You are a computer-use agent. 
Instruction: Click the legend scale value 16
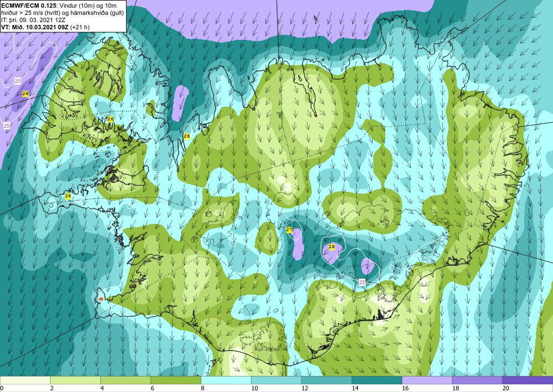tap(405, 389)
